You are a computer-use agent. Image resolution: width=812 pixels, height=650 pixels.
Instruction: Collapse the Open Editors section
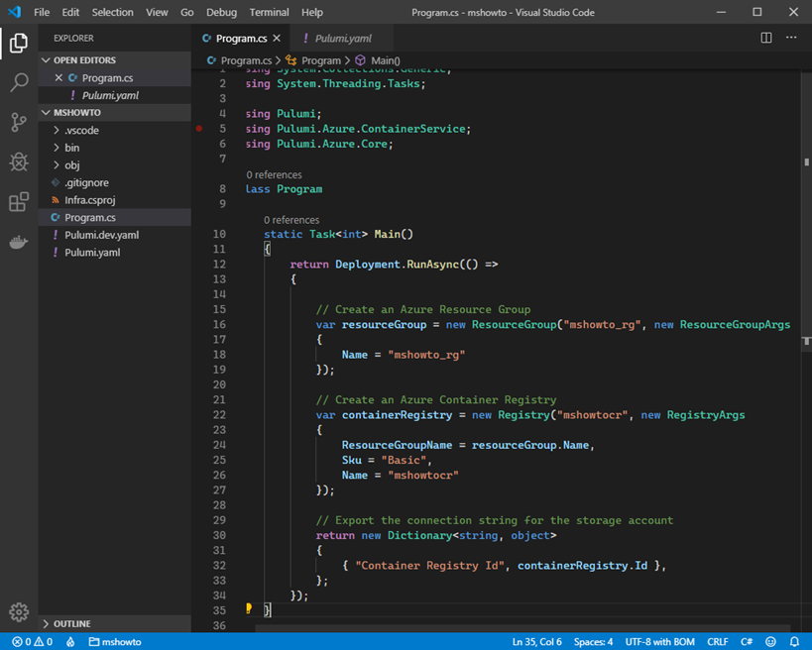(114, 60)
